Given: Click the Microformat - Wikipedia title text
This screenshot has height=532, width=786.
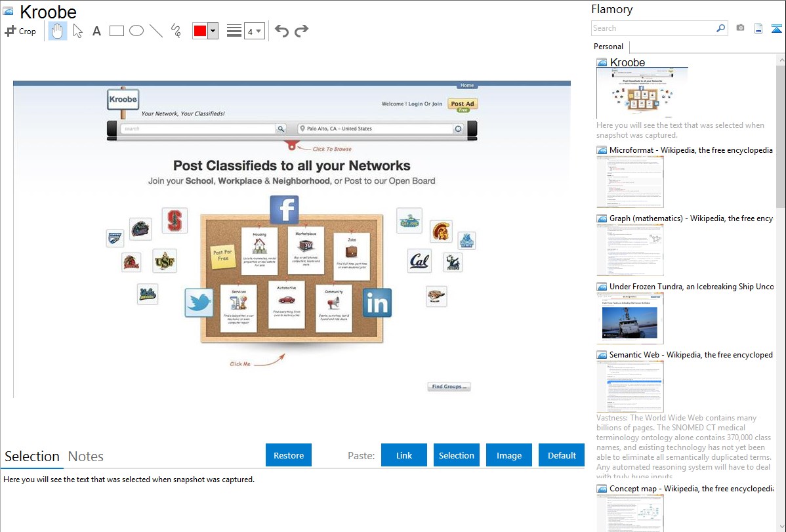Looking at the screenshot, I should (691, 150).
